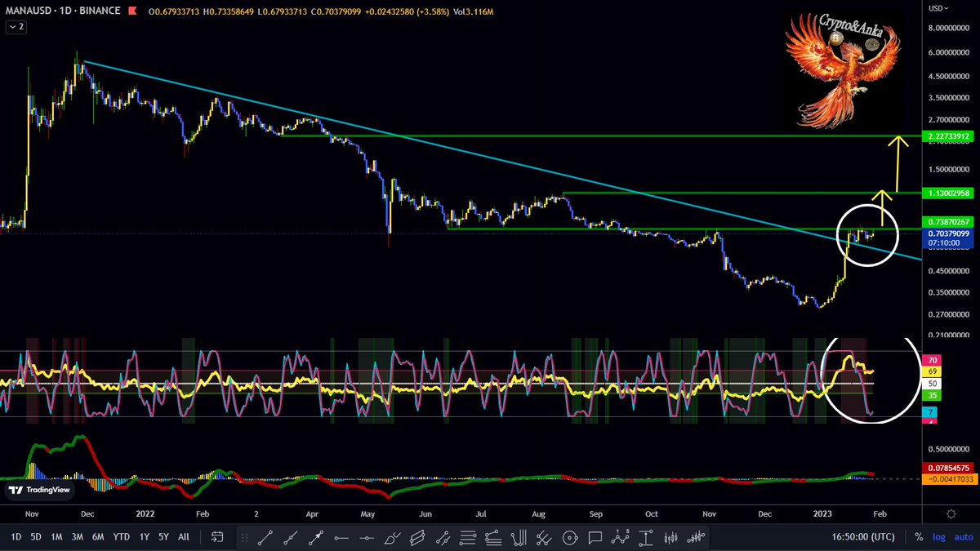
Task: Select the Text comment tool
Action: tap(594, 538)
